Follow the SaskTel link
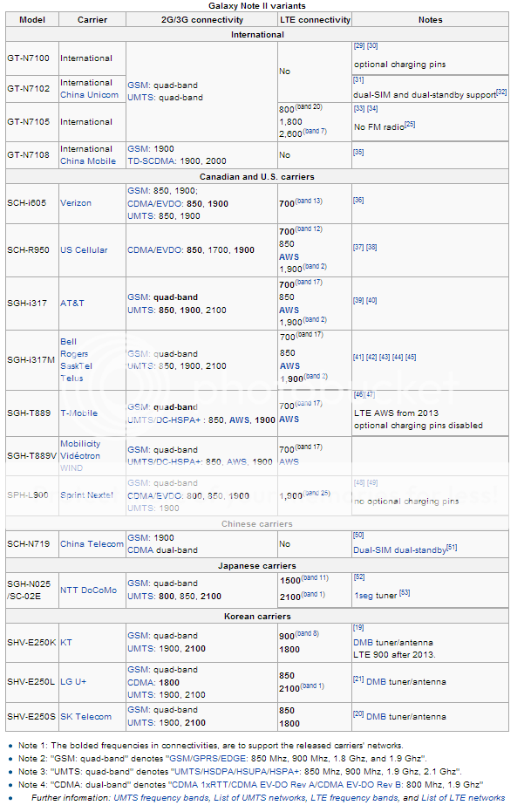 (x=76, y=366)
